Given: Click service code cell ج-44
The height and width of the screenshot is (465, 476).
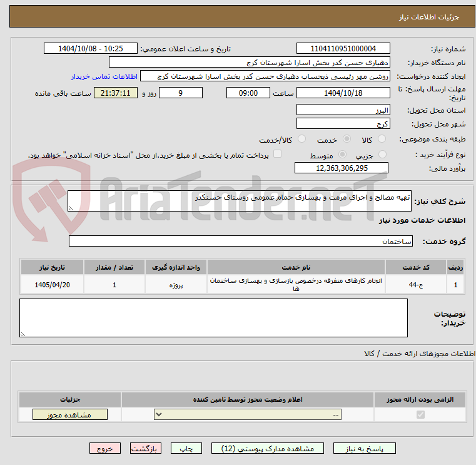Looking at the screenshot, I should point(415,285).
